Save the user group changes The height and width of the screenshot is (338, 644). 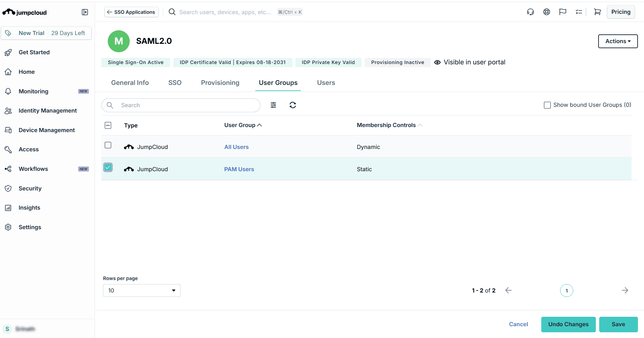(x=618, y=324)
